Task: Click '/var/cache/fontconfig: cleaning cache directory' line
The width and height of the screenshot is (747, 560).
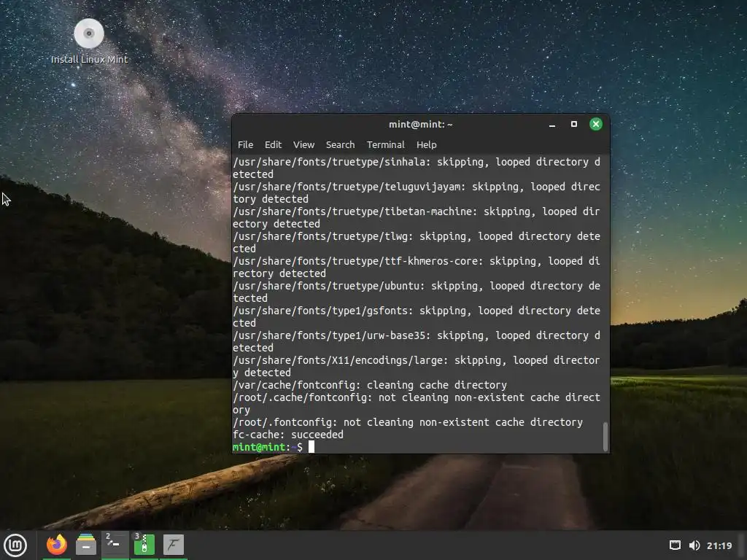Action: (370, 385)
